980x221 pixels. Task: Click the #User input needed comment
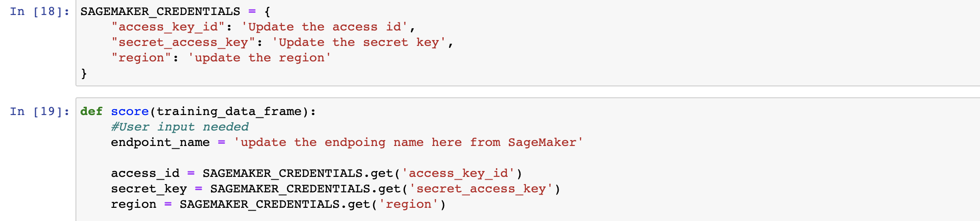[x=180, y=127]
